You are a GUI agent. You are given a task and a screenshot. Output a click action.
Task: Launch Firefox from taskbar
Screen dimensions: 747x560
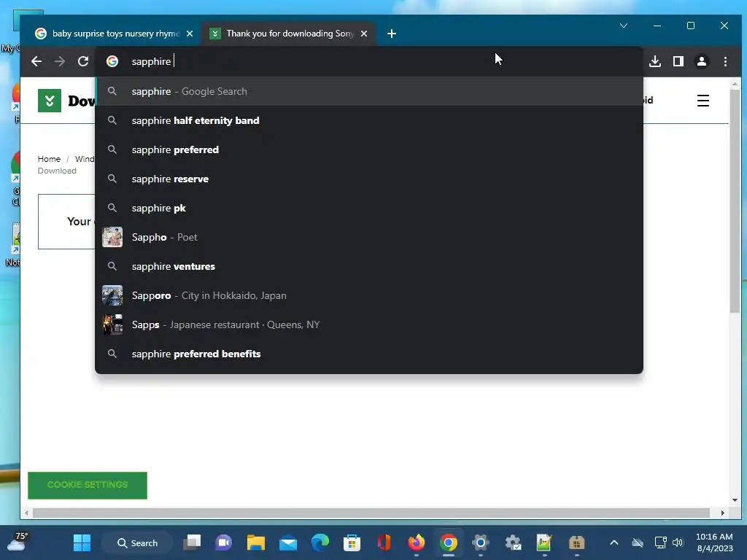pyautogui.click(x=417, y=542)
